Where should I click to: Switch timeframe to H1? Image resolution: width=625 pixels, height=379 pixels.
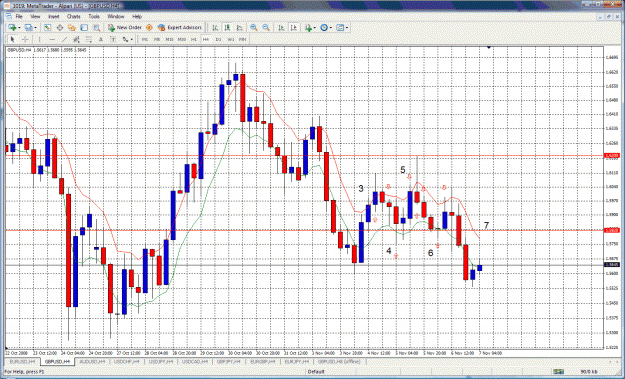[194, 39]
